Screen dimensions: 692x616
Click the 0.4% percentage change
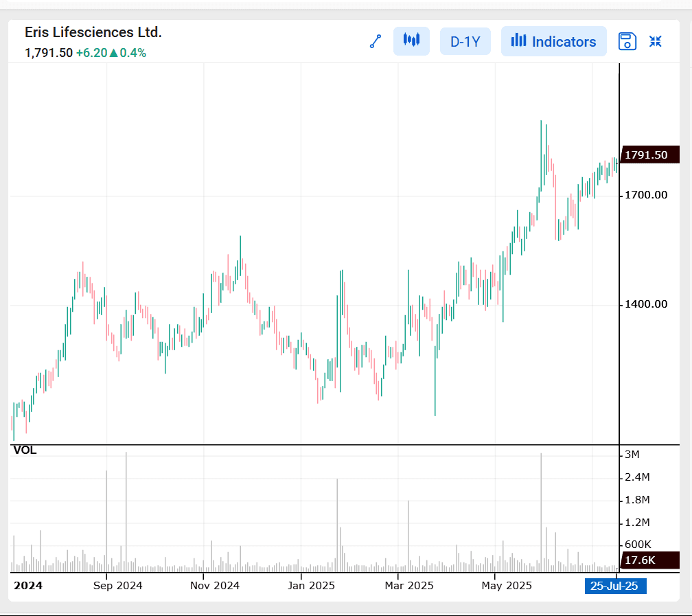point(133,53)
